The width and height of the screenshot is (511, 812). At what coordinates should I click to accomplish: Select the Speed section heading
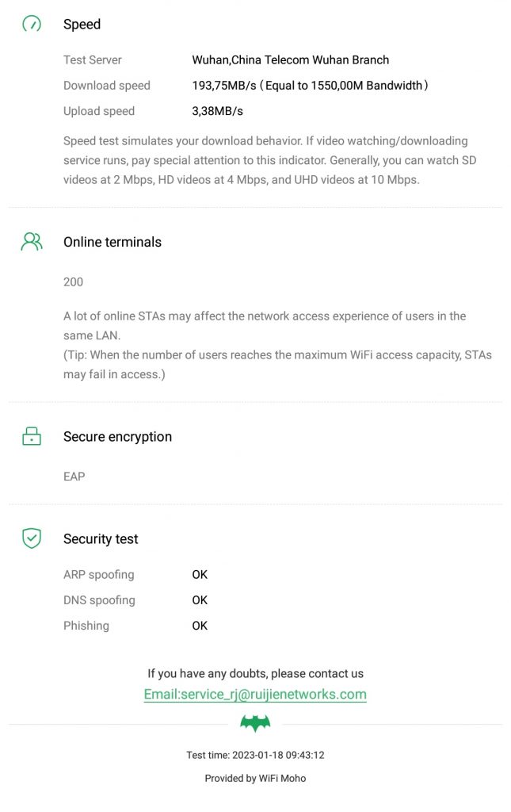[x=82, y=25]
